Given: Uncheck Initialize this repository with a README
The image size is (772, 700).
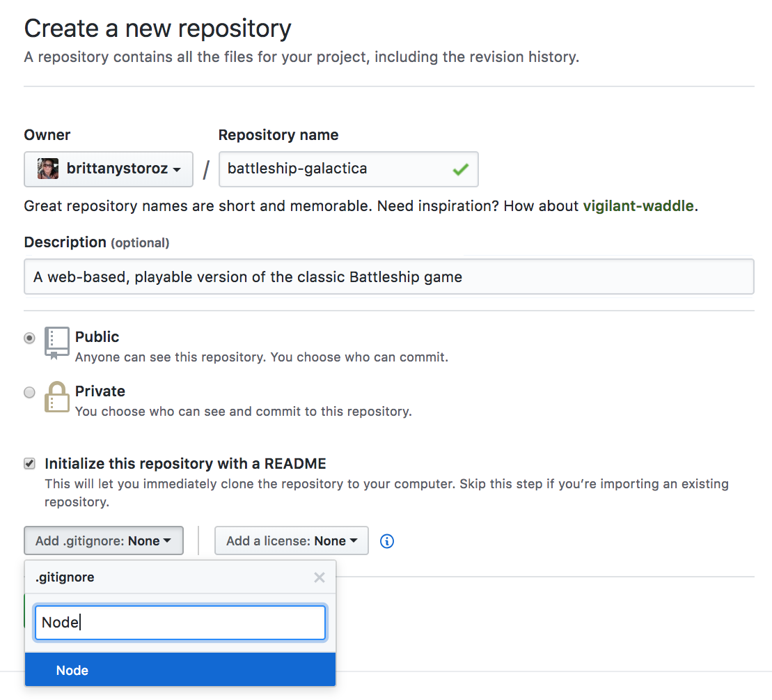Looking at the screenshot, I should (x=29, y=464).
